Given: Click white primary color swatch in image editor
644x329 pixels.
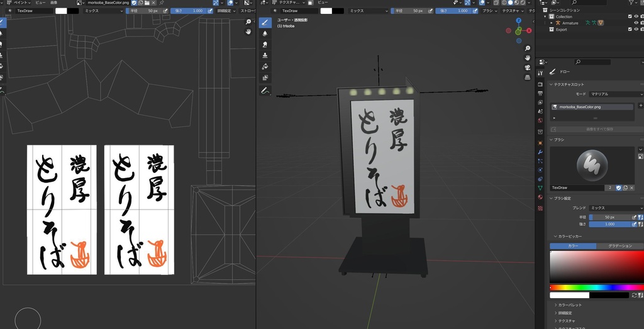Looking at the screenshot, I should pos(61,11).
